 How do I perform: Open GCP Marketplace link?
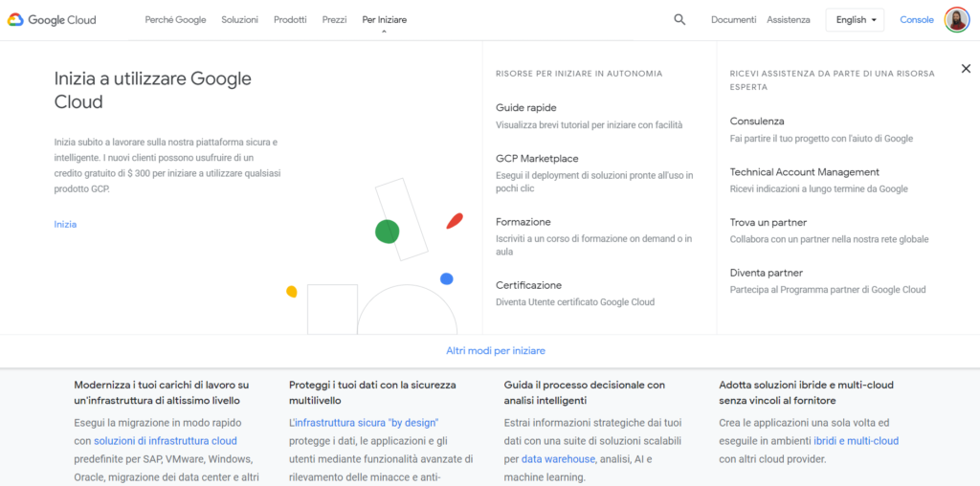[538, 159]
